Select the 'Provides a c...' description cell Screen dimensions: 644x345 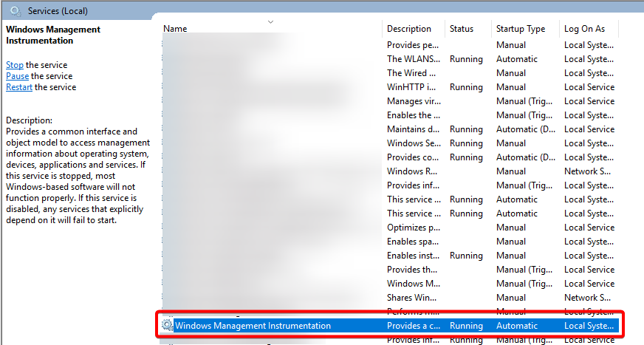tap(414, 326)
